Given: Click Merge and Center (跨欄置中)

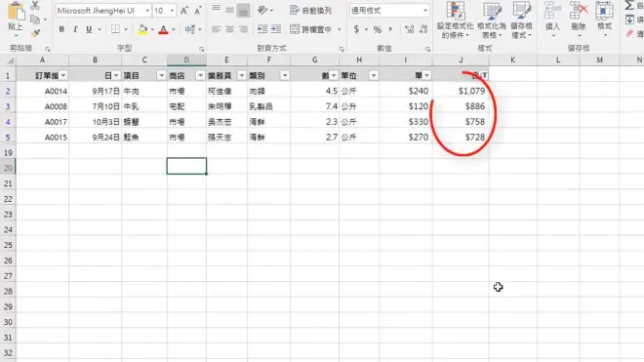Looking at the screenshot, I should click(x=311, y=29).
